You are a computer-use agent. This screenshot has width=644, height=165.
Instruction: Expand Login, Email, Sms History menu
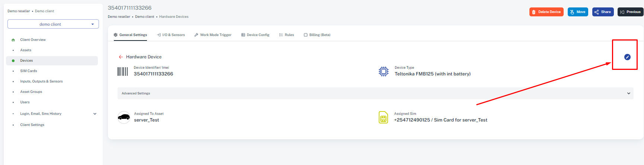pyautogui.click(x=95, y=114)
